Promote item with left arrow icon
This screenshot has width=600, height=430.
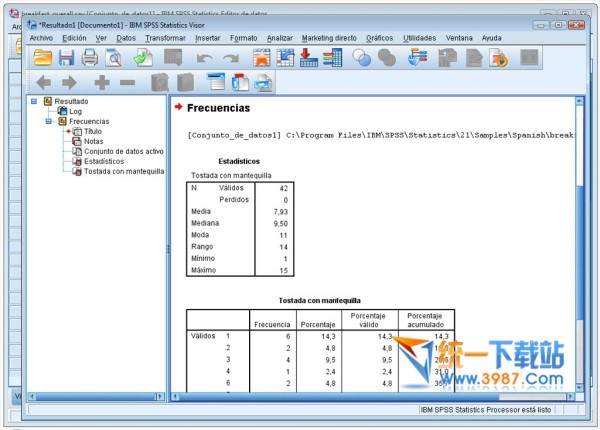44,82
